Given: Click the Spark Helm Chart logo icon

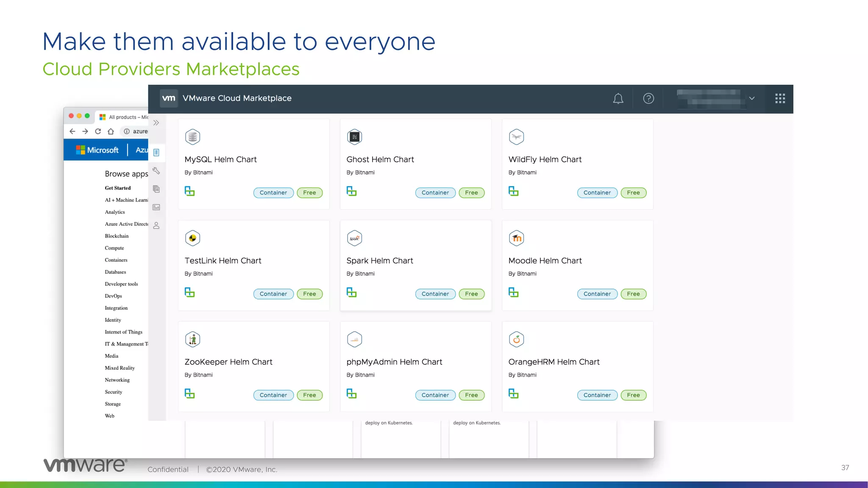Looking at the screenshot, I should pyautogui.click(x=354, y=238).
